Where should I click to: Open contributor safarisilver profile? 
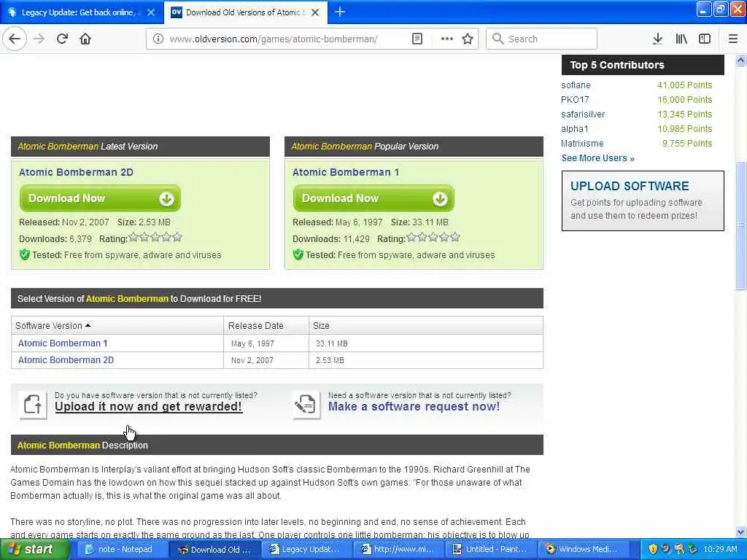point(583,114)
